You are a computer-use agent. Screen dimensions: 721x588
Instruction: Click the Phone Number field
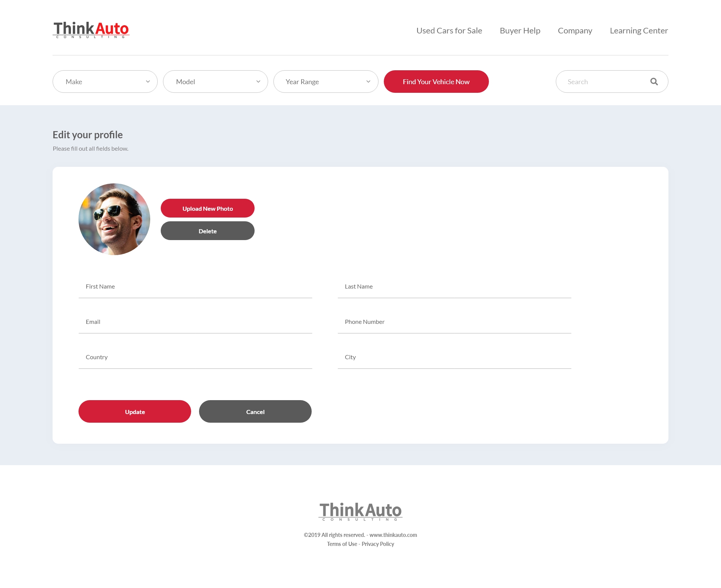(x=454, y=322)
